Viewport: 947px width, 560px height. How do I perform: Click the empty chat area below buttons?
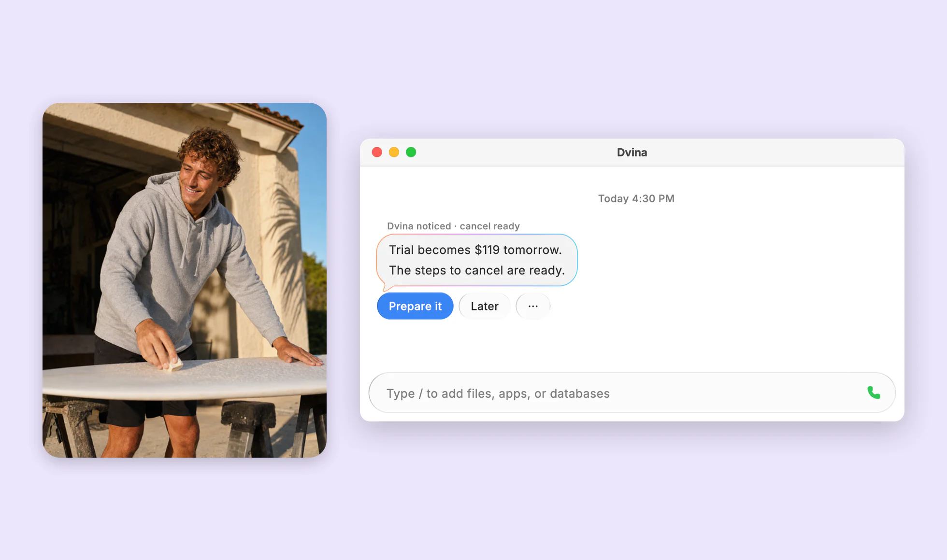coord(632,345)
